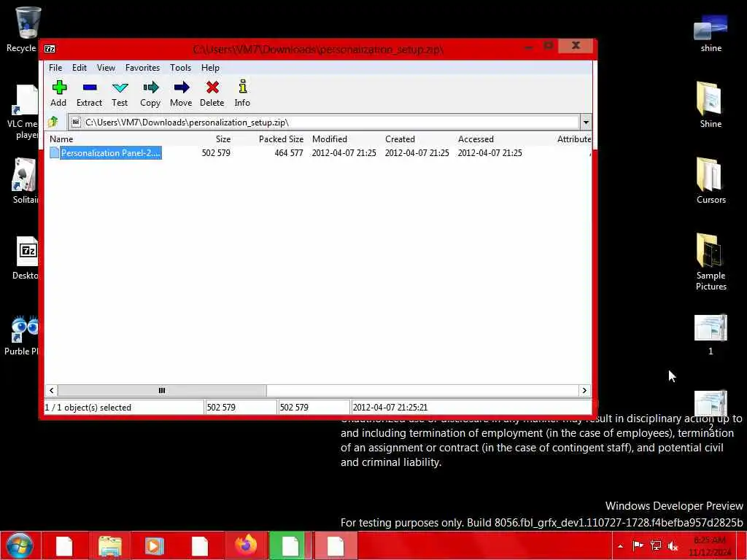Show hidden tray icons arrow
The image size is (747, 560).
[x=620, y=546]
